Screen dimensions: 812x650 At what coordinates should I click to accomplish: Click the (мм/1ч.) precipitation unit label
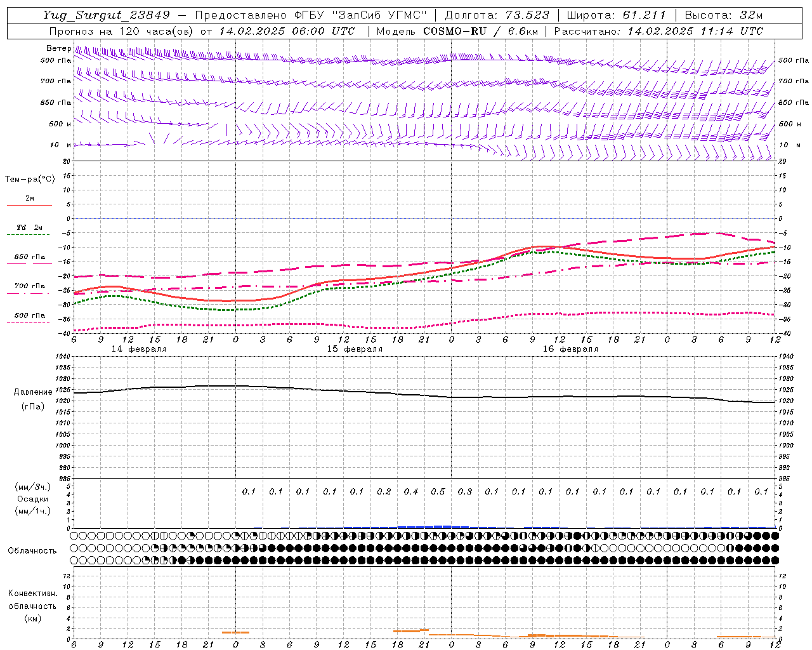(32, 511)
